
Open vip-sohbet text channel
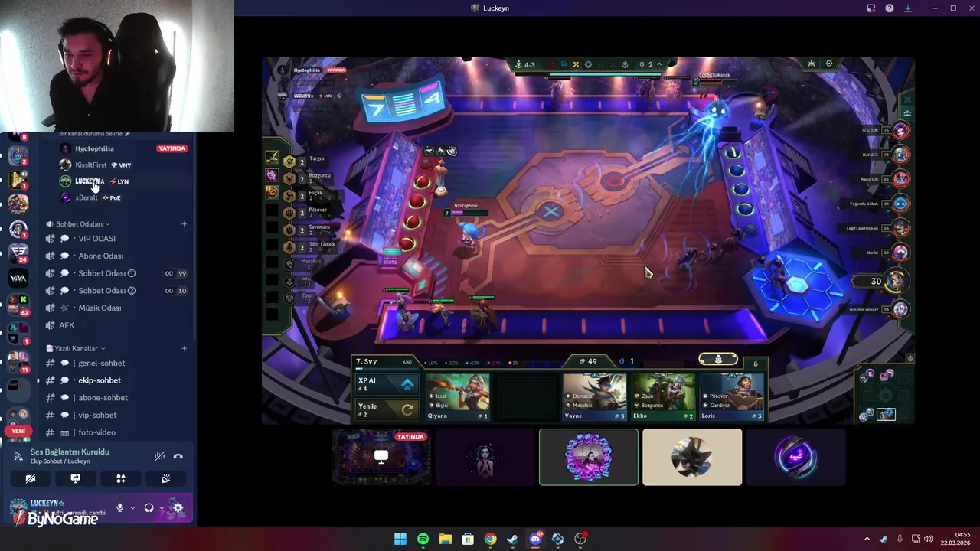[116, 415]
